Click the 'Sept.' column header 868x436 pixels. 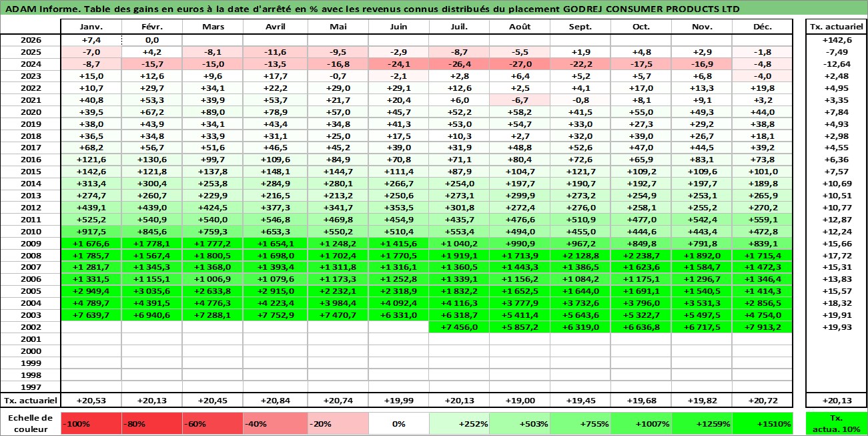pos(580,27)
